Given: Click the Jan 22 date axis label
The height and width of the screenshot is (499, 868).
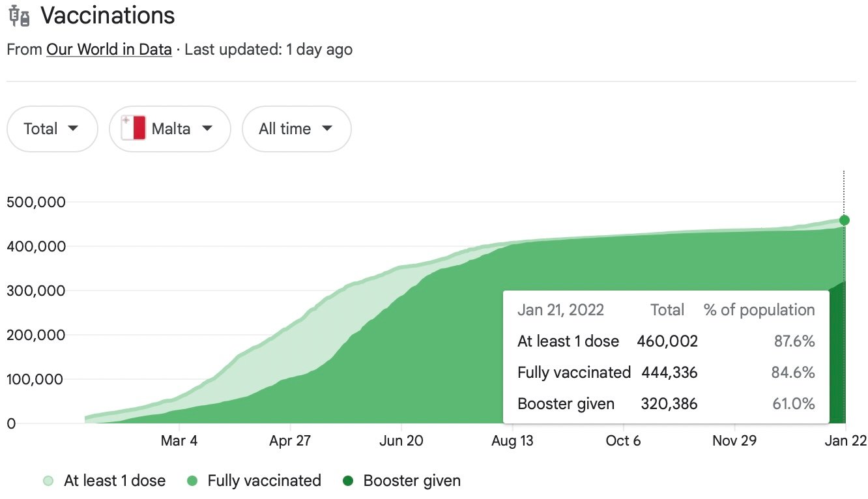Looking at the screenshot, I should 845,441.
